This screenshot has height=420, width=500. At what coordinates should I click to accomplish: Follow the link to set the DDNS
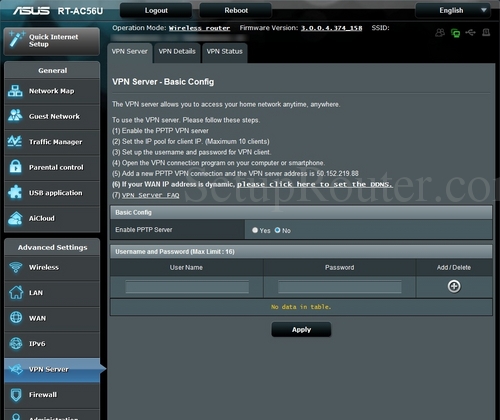tap(315, 184)
